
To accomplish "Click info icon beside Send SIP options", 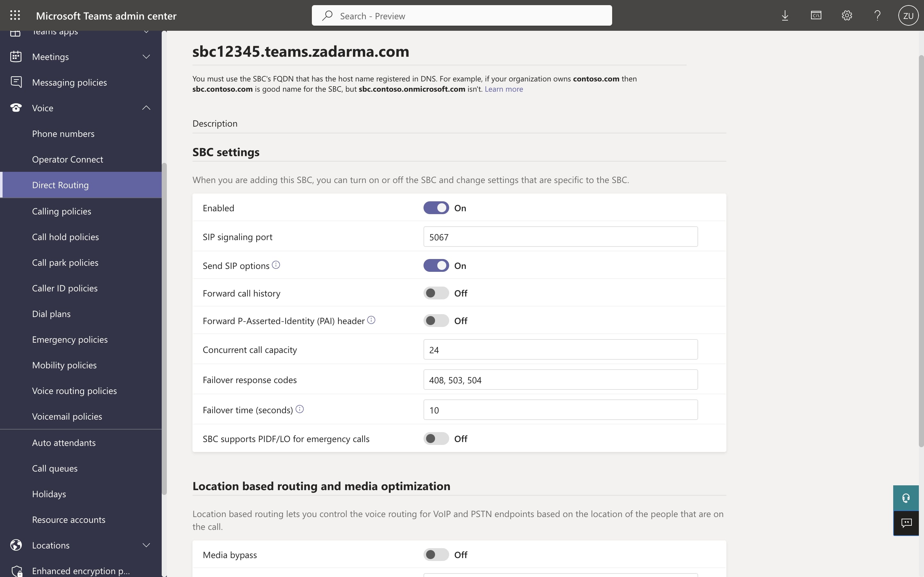I will click(276, 265).
